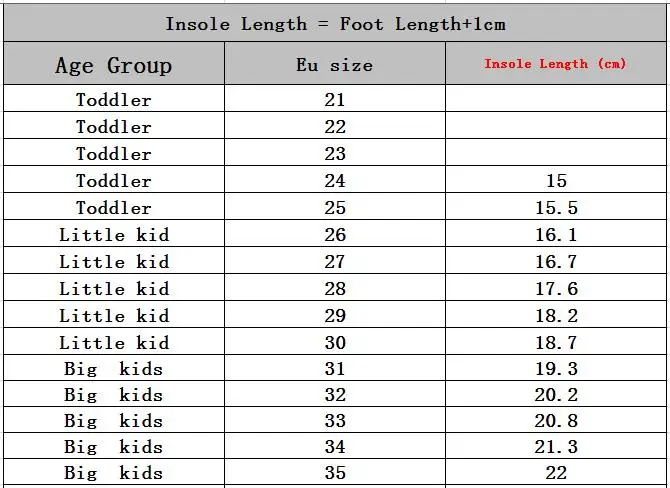Select the 'Big kids' cell for size 31
This screenshot has height=488, width=670.
[x=114, y=369]
